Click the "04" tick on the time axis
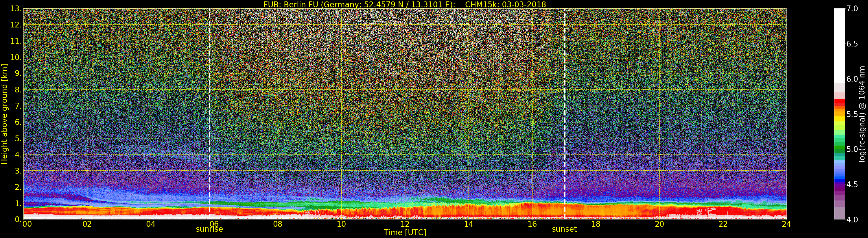868x238 pixels. pos(151,224)
